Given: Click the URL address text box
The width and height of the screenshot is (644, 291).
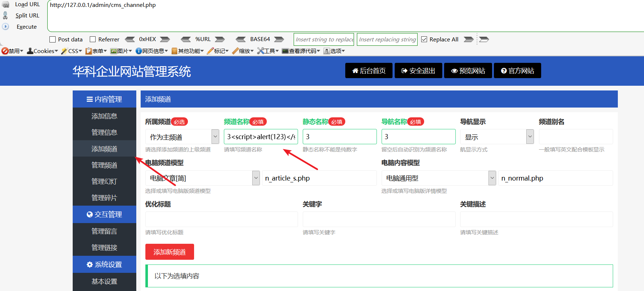Looking at the screenshot, I should pyautogui.click(x=345, y=16).
